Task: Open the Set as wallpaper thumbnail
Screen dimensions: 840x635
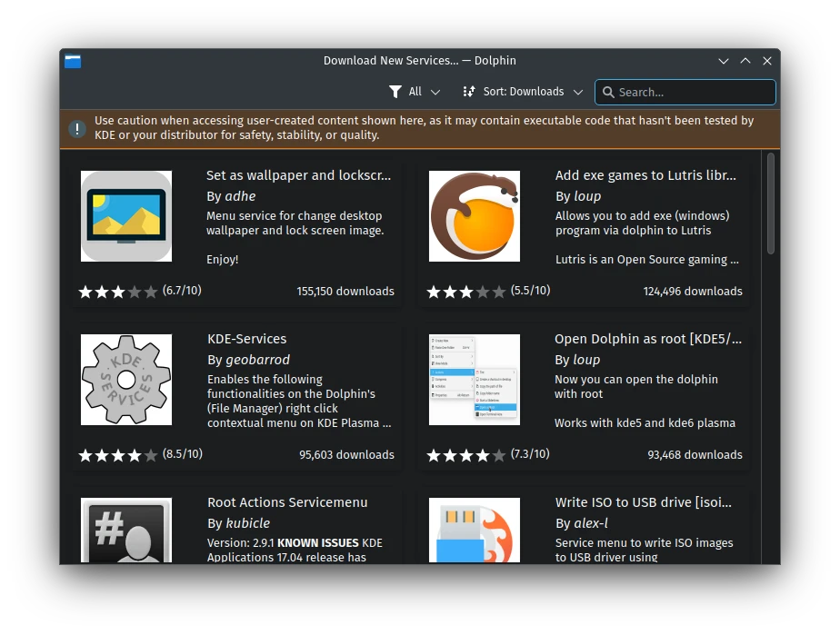Action: pyautogui.click(x=126, y=216)
